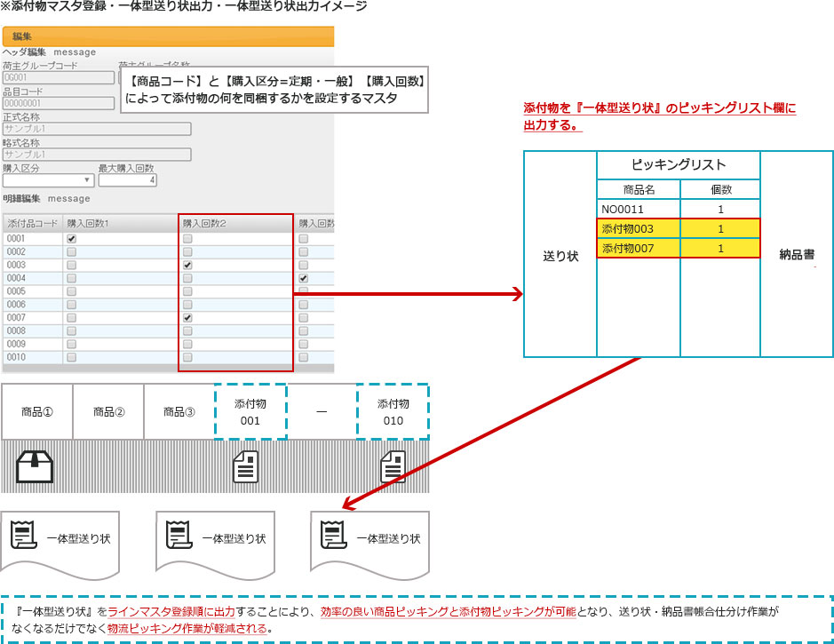Click the document icon below 添付物 001
Screen dimensions: 834x644
pyautogui.click(x=245, y=466)
